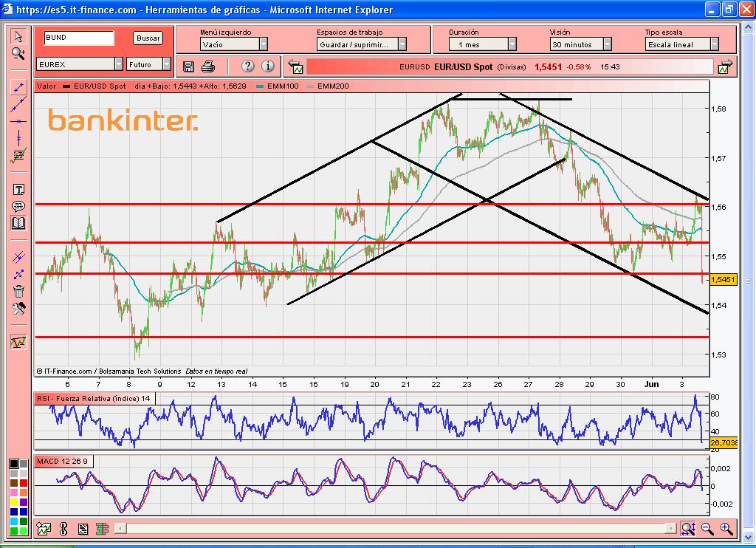Click the 1,5451 current price tag
The height and width of the screenshot is (548, 756).
724,279
